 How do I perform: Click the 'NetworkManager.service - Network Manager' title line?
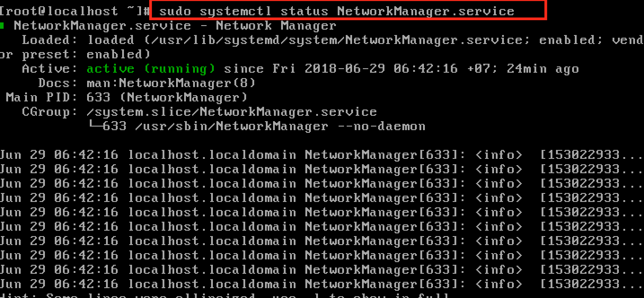pos(175,26)
